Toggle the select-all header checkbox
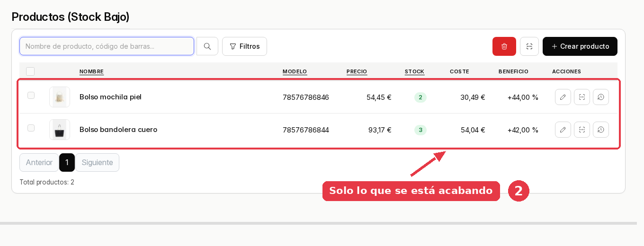 click(30, 71)
